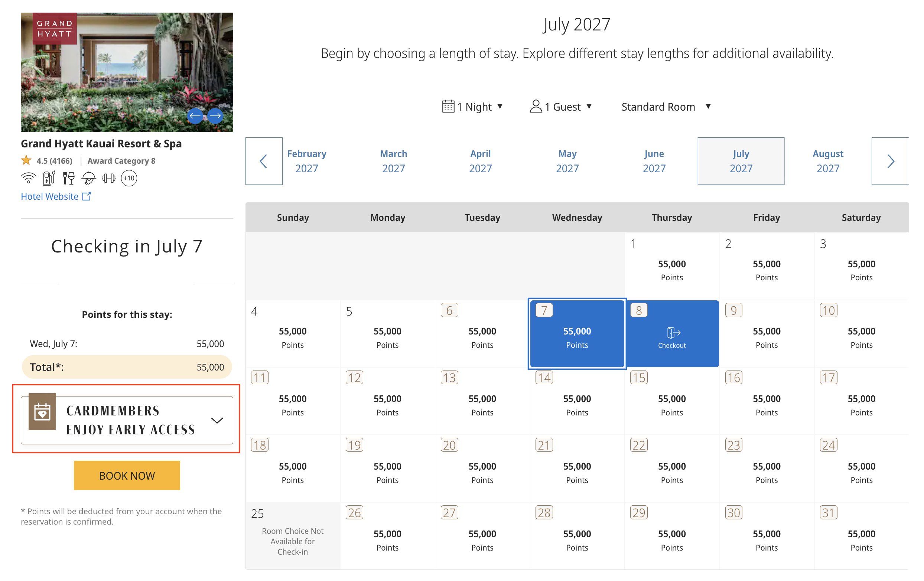Select July 1 as check-in date
This screenshot has width=924, height=581.
coord(672,266)
